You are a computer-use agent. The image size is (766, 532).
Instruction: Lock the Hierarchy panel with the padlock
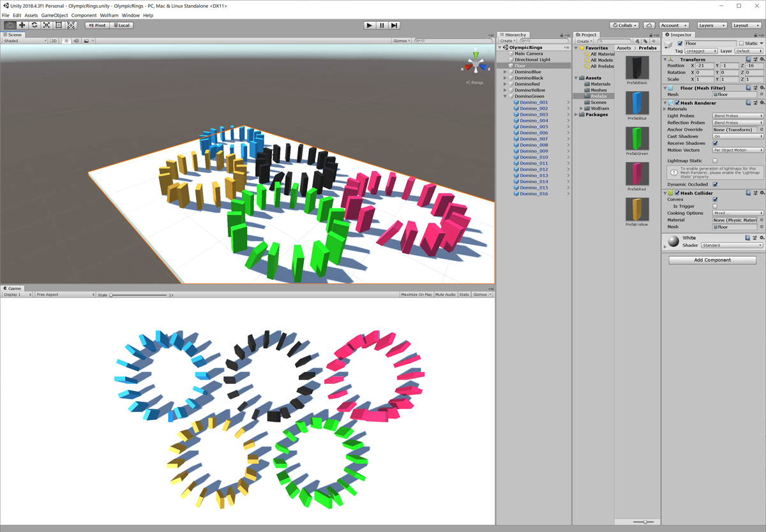coord(561,34)
